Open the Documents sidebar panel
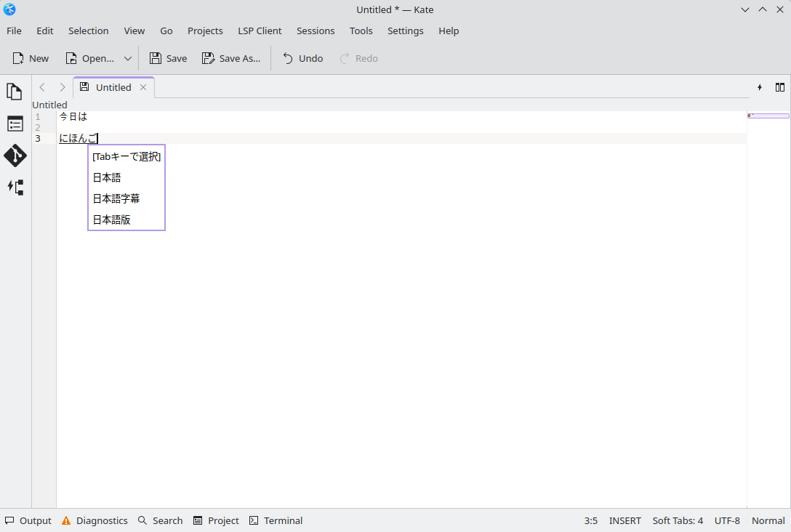 coord(15,92)
